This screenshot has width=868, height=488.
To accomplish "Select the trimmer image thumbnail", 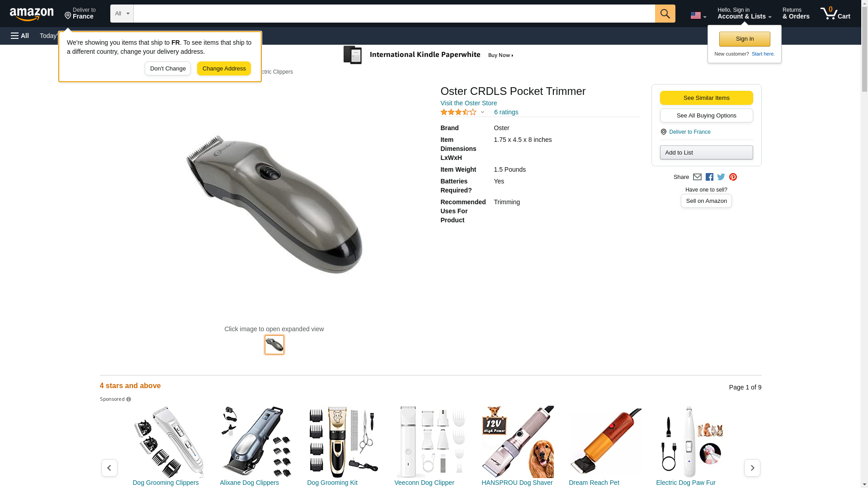I will click(x=274, y=345).
